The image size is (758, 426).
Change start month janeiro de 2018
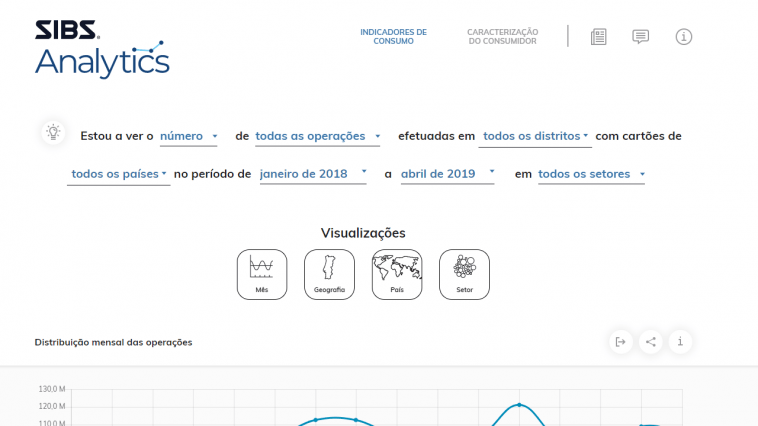click(x=313, y=174)
